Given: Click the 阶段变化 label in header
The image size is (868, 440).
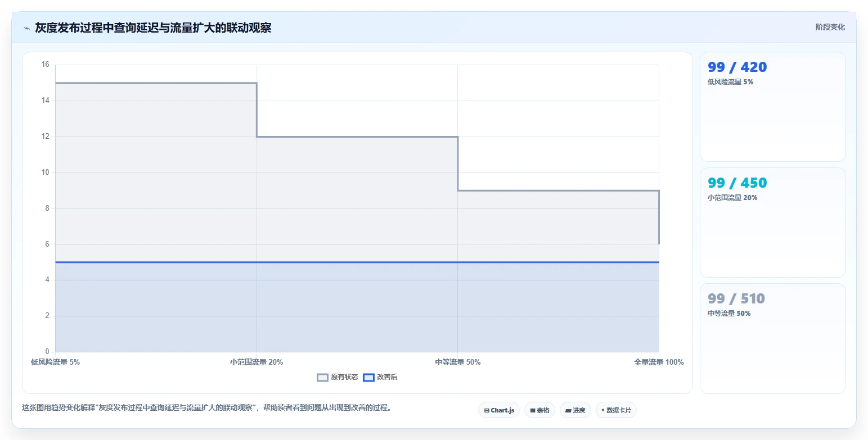Looking at the screenshot, I should (x=830, y=27).
